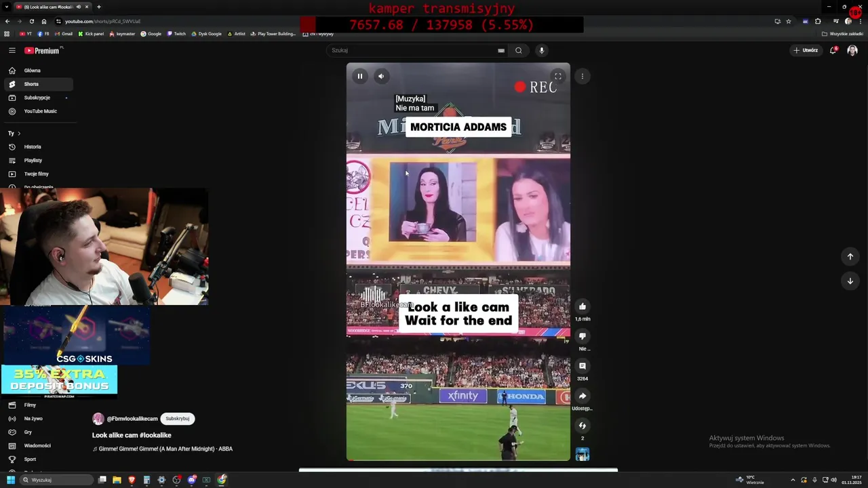
Task: Open the tab search dropdown arrow
Action: click(x=7, y=7)
